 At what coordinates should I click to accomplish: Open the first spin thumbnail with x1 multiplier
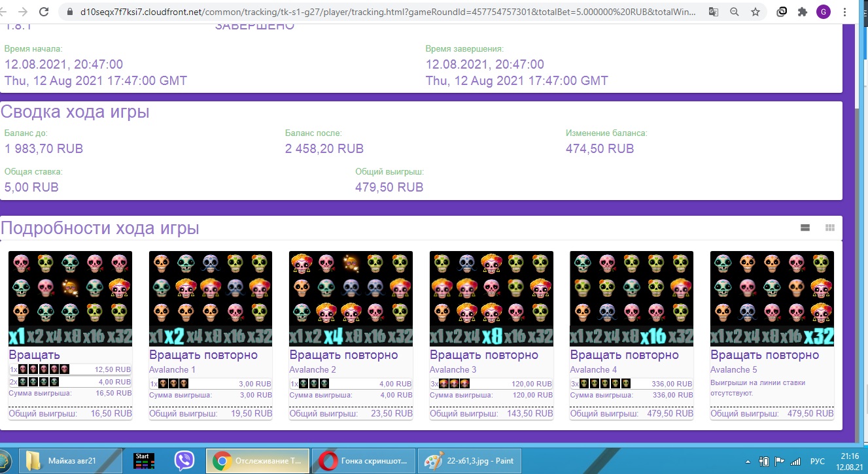pyautogui.click(x=70, y=299)
